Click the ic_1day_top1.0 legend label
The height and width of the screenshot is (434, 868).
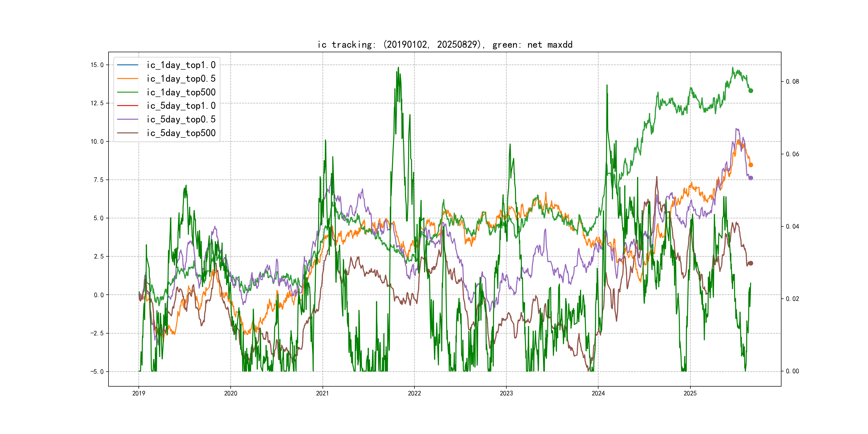(181, 65)
